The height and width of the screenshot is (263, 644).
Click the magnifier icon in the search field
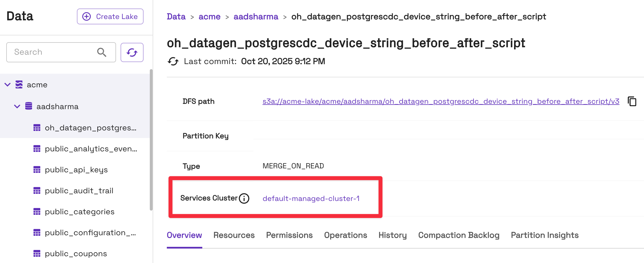click(102, 52)
